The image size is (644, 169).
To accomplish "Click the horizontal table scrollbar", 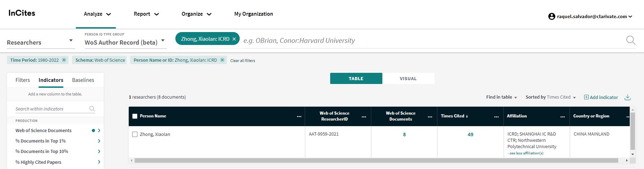I will [376, 161].
